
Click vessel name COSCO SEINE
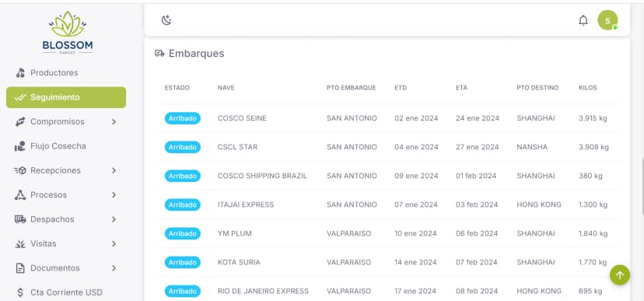coord(242,118)
